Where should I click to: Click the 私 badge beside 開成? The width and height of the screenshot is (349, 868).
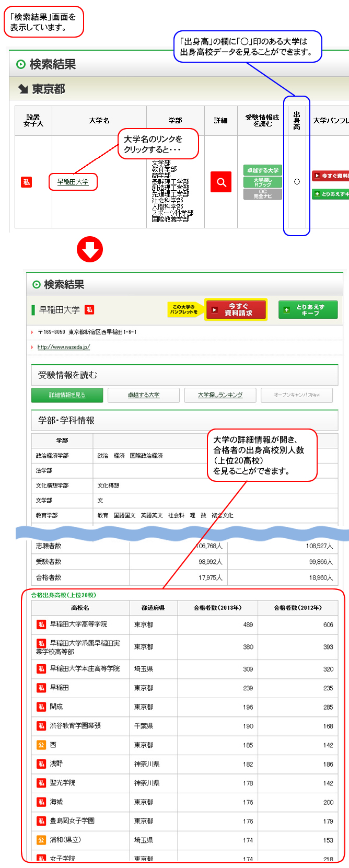[41, 707]
